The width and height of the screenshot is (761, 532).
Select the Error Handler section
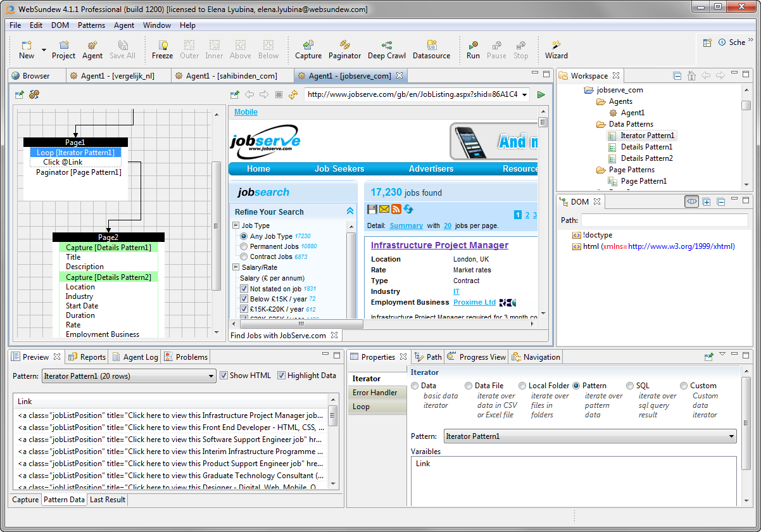pos(377,393)
